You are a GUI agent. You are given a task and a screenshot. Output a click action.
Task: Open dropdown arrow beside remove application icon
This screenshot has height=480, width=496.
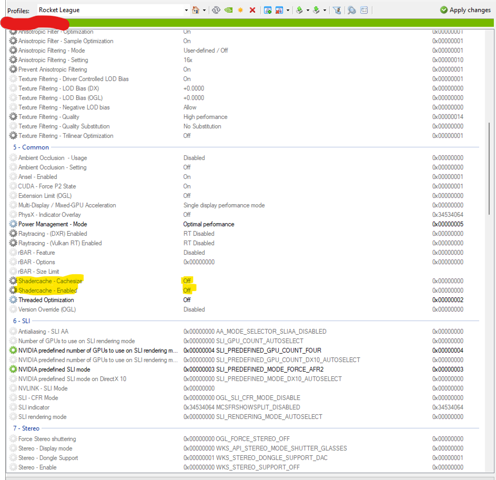point(288,10)
